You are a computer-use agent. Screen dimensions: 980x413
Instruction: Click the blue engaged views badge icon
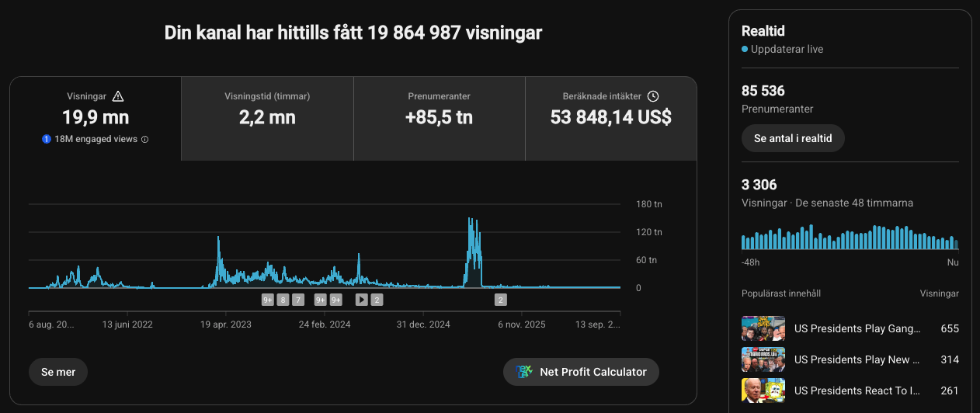tap(47, 139)
